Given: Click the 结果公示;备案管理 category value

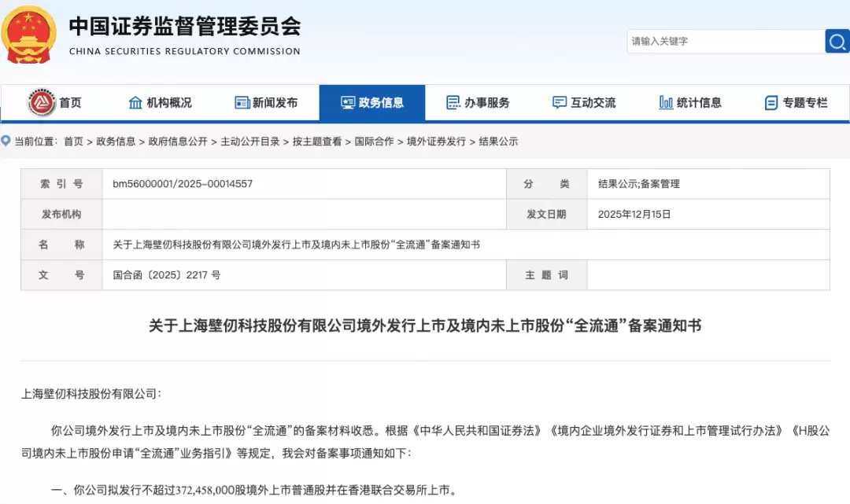Looking at the screenshot, I should tap(638, 183).
